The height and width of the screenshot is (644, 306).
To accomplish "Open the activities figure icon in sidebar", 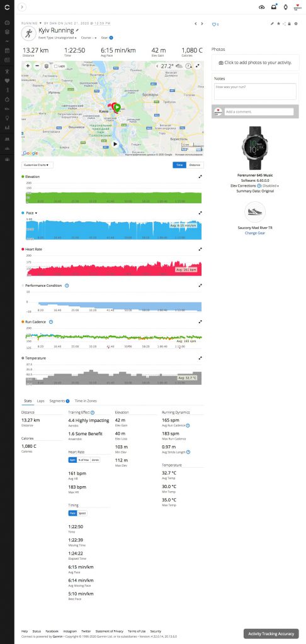I will 7,71.
